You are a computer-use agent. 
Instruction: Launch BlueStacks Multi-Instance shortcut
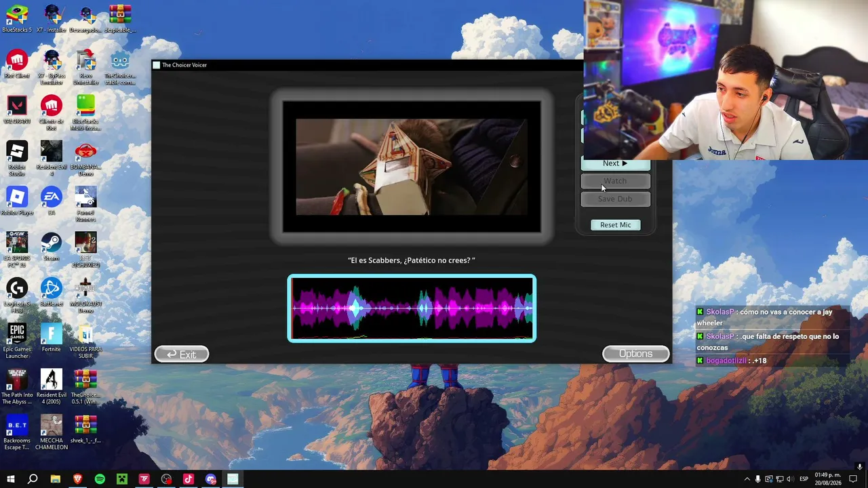(x=85, y=113)
